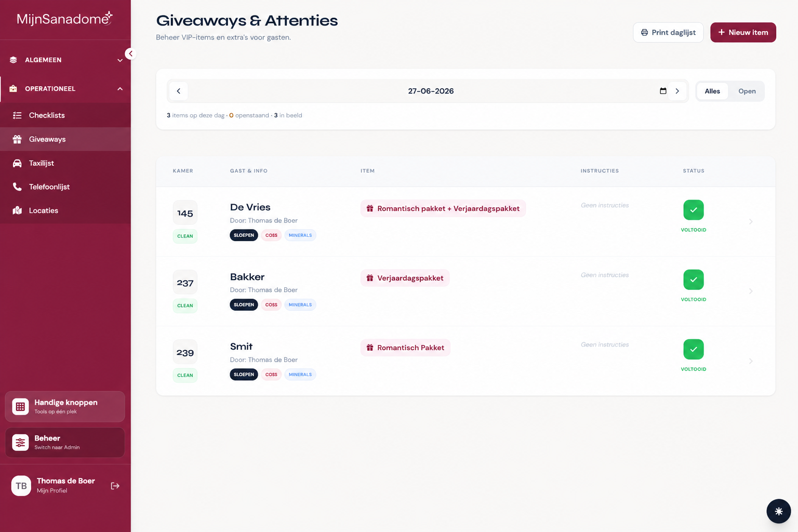
Task: Go to previous day arrow
Action: click(x=179, y=91)
